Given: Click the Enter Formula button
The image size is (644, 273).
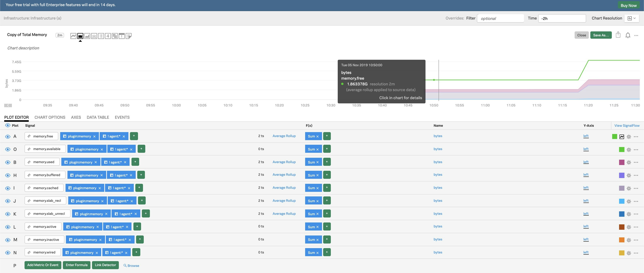Looking at the screenshot, I should point(76,265).
